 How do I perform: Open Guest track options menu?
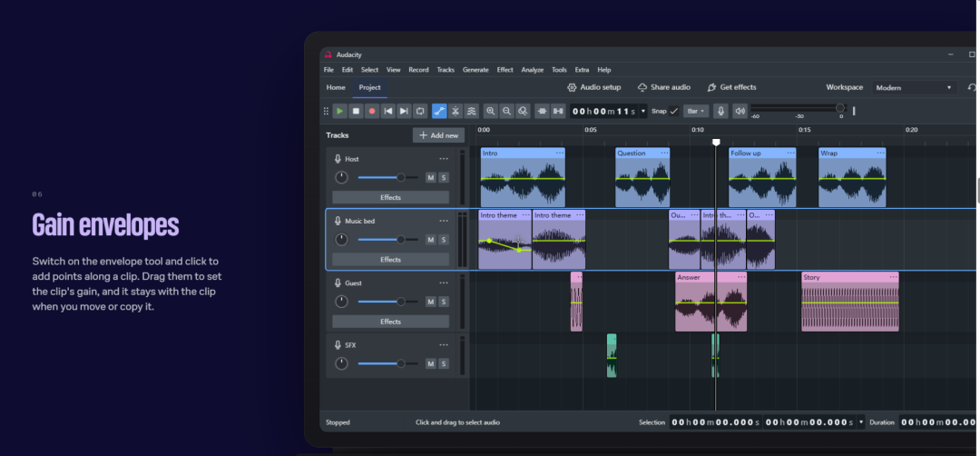444,283
